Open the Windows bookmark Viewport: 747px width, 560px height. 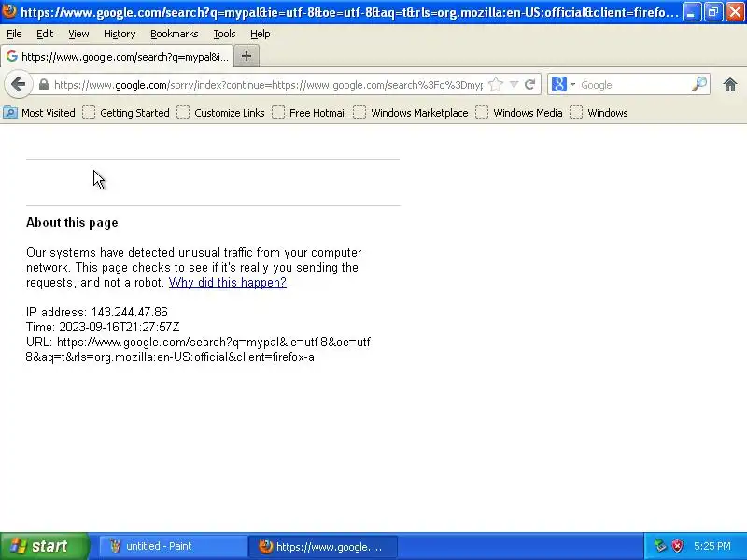pos(599,113)
